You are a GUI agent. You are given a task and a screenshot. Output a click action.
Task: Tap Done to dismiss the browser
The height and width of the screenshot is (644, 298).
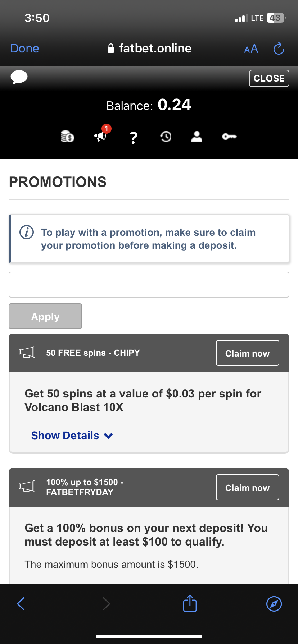(25, 49)
